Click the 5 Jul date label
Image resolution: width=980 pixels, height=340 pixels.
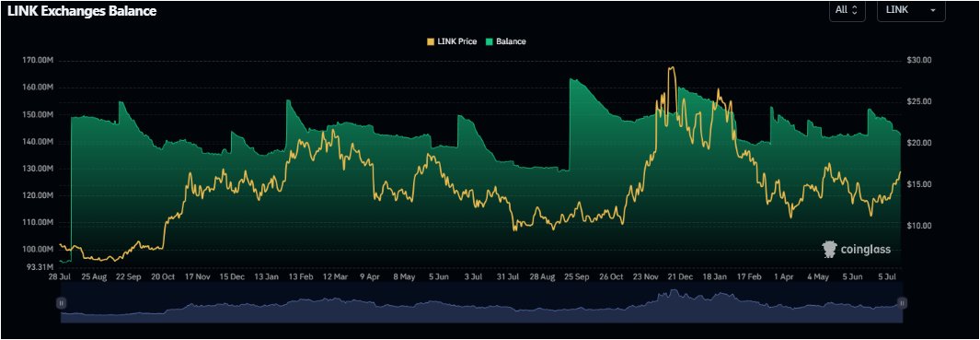pyautogui.click(x=887, y=276)
